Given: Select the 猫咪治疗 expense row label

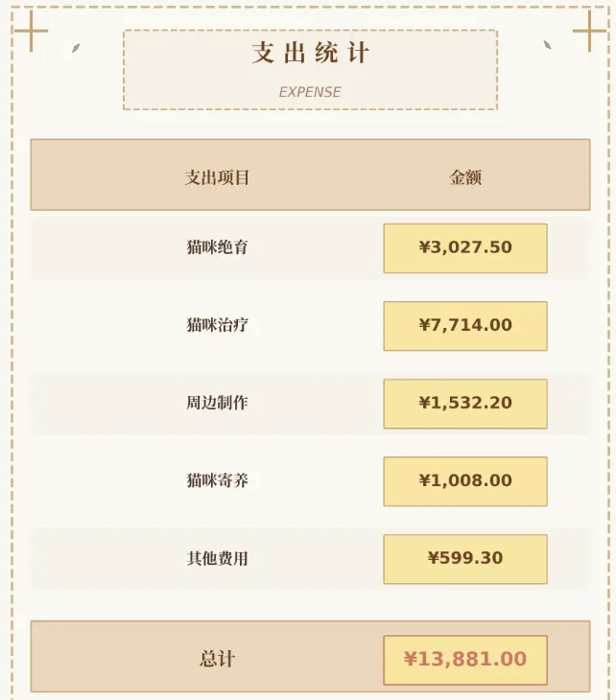Looking at the screenshot, I should coord(217,324).
